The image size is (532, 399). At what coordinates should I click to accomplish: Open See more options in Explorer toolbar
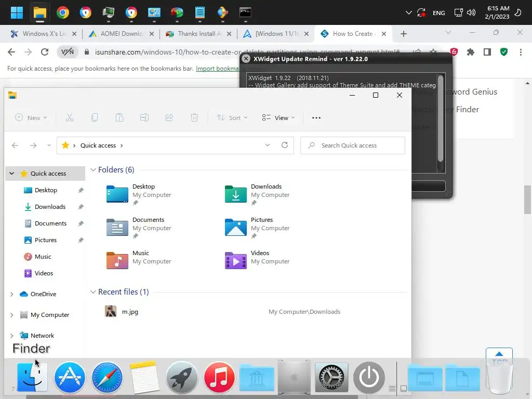coord(316,118)
